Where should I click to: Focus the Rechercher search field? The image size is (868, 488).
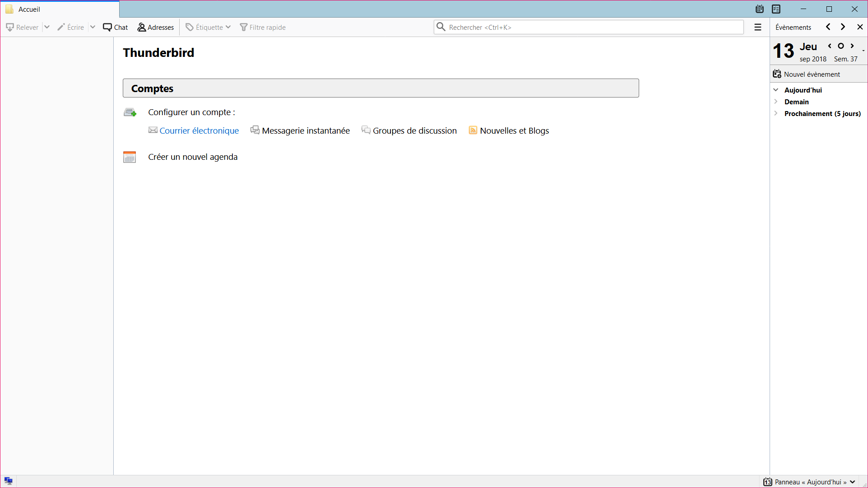pyautogui.click(x=589, y=27)
